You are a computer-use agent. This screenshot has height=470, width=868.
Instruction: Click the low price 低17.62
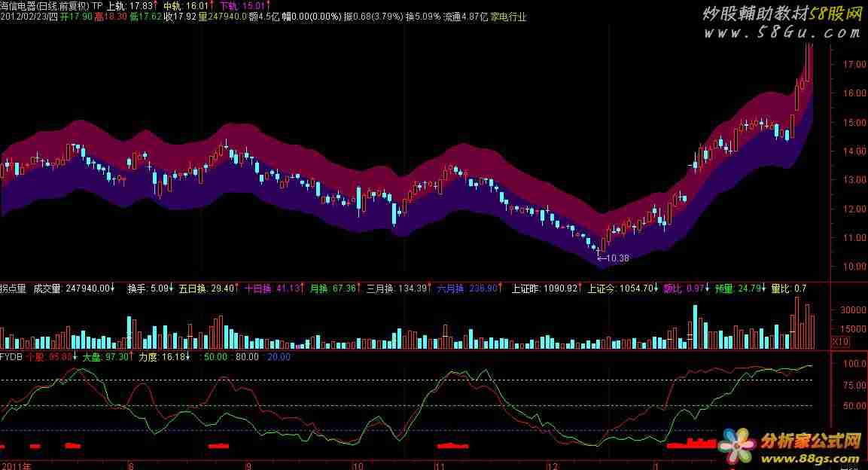[x=145, y=17]
